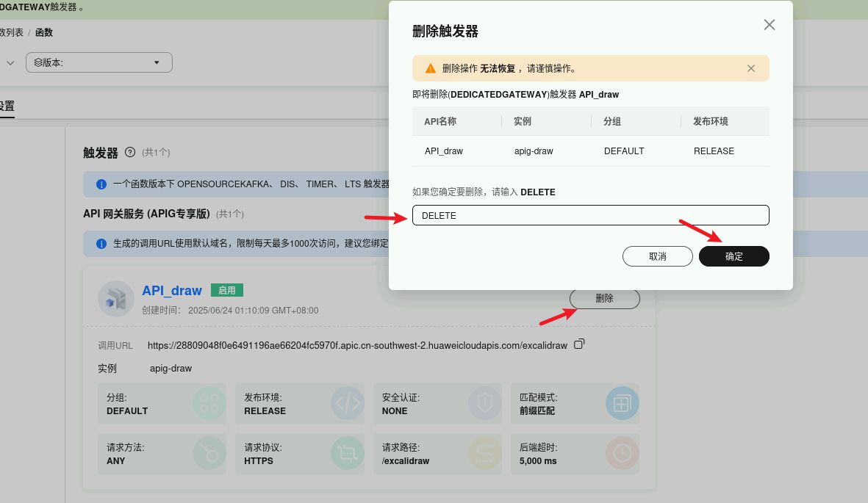Click the info icon in APIG domain notice
Image resolution: width=868 pixels, height=503 pixels.
[x=101, y=243]
